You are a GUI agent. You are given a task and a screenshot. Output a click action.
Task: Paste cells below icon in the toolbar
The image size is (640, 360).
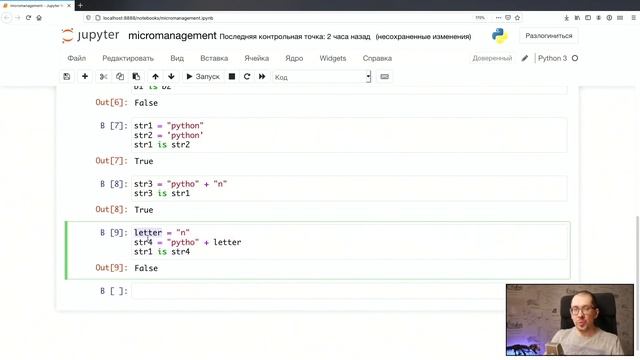click(136, 77)
